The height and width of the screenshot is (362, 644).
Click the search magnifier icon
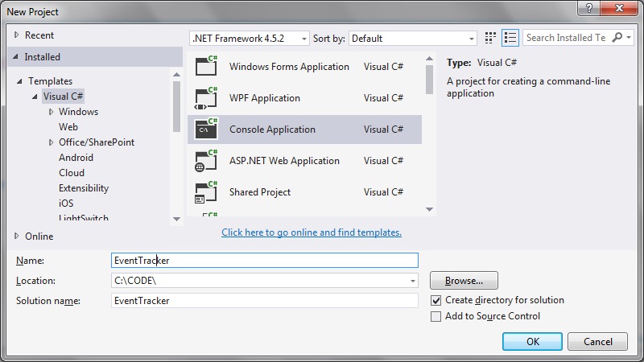click(x=617, y=37)
